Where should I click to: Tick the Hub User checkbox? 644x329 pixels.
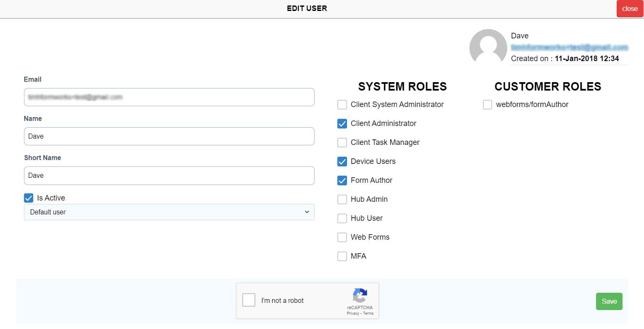point(342,218)
